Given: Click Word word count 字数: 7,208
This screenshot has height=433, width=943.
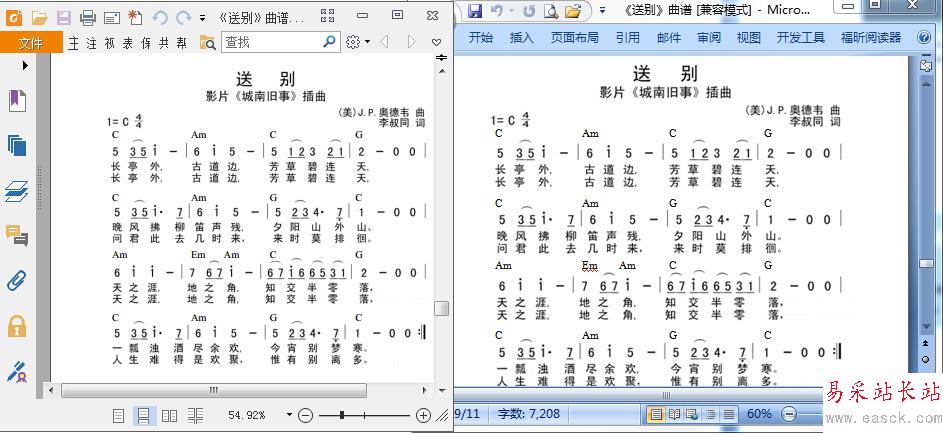Looking at the screenshot, I should click(x=529, y=414).
